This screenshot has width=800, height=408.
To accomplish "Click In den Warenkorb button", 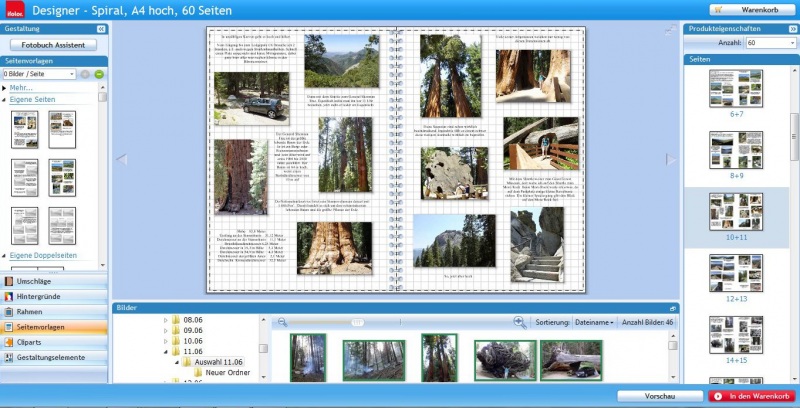I will (x=752, y=396).
